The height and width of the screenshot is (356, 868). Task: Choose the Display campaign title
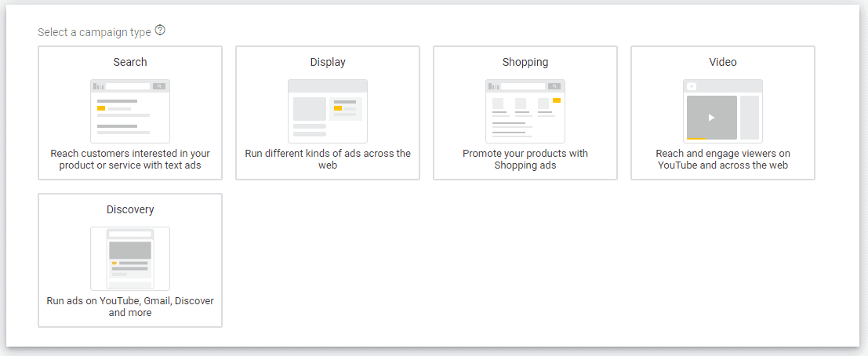coord(328,62)
